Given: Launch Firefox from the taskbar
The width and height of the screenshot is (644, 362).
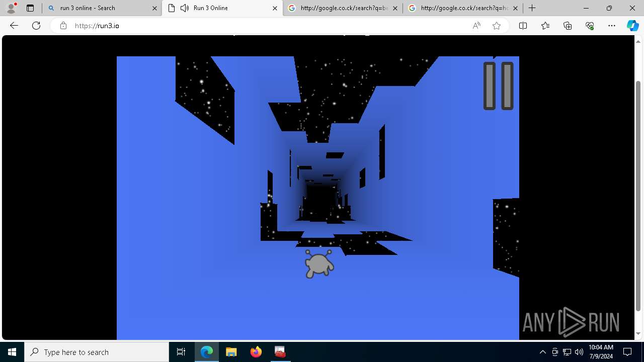Looking at the screenshot, I should (256, 352).
